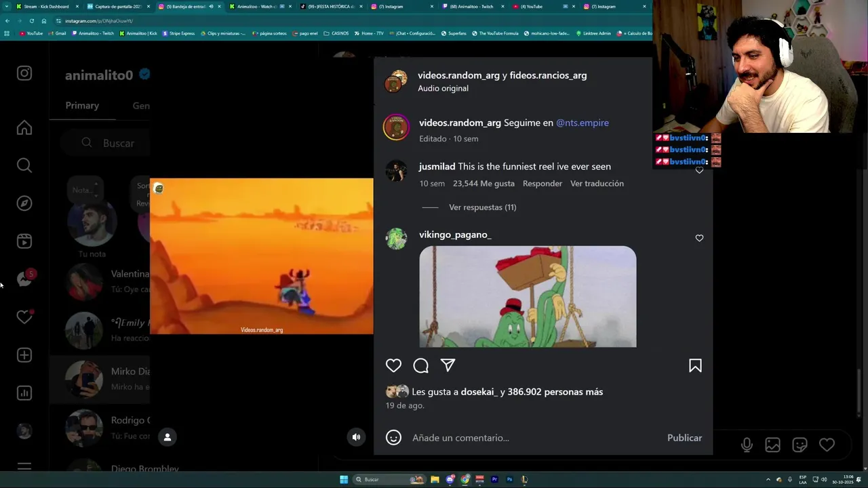Switch to the Primary inbox tab
Screen dimensions: 868x488
pos(82,106)
